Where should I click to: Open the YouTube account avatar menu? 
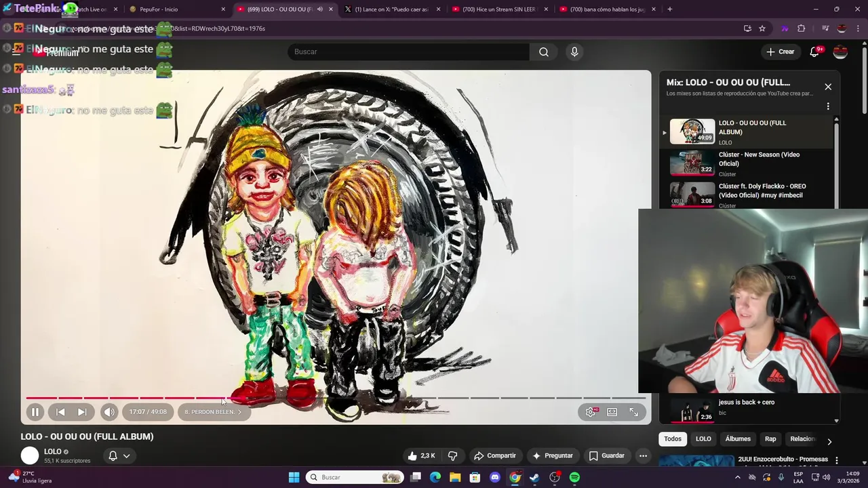point(840,52)
